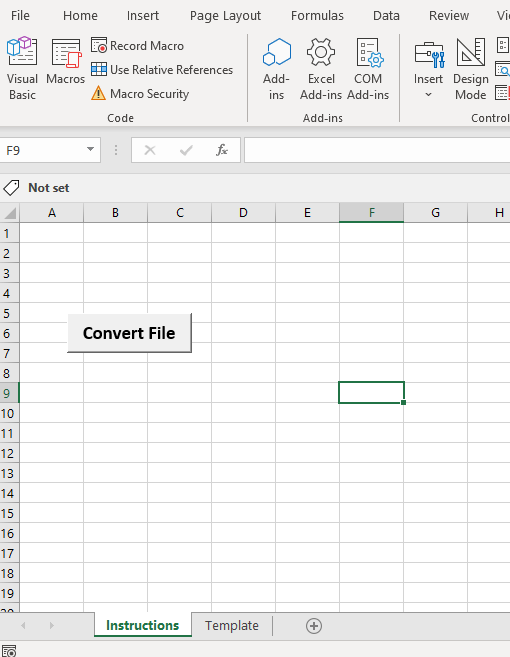The width and height of the screenshot is (510, 657).
Task: Toggle Design Mode
Action: [471, 69]
